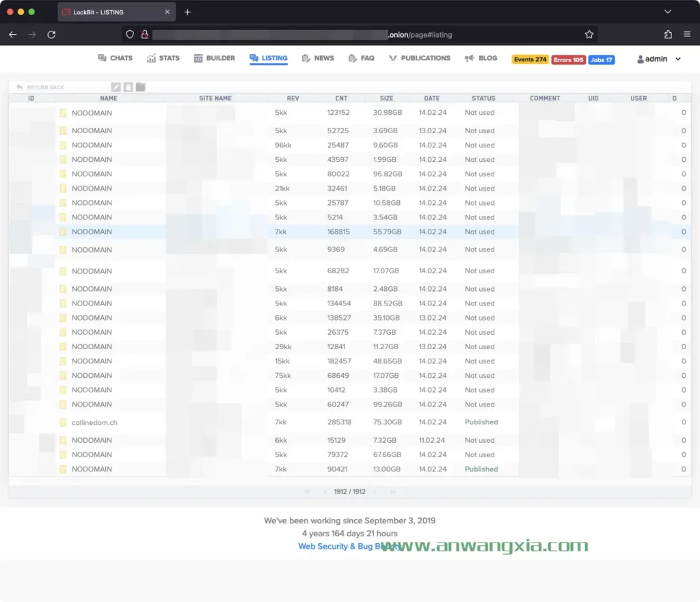
Task: Sort by the SITE NAME column header
Action: pyautogui.click(x=215, y=98)
